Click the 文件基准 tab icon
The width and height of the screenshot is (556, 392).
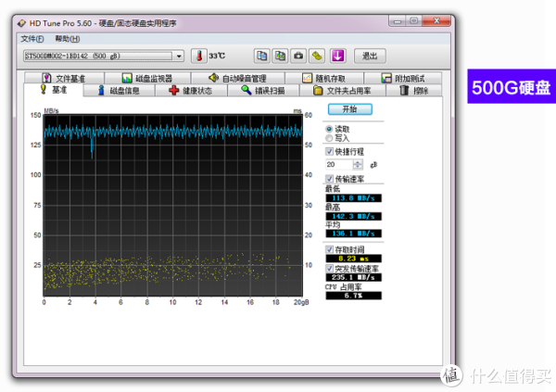pyautogui.click(x=47, y=78)
